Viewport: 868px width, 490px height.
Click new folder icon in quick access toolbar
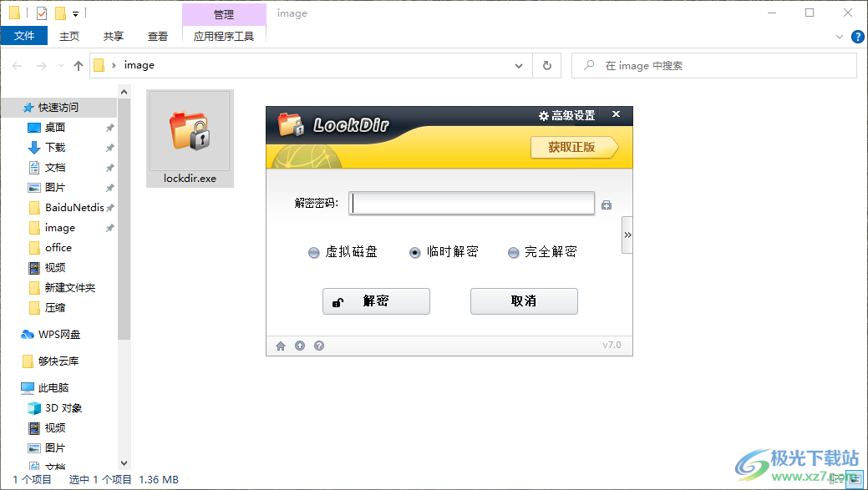60,13
